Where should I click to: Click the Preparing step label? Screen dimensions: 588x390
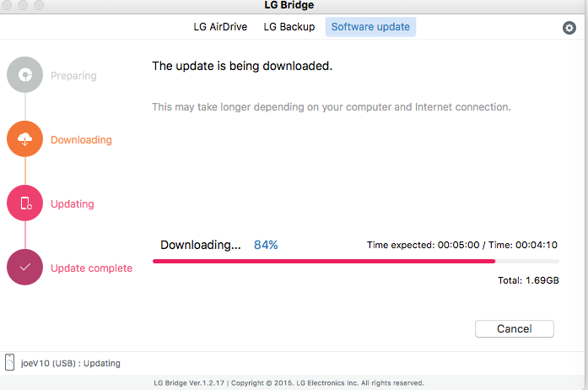point(73,76)
